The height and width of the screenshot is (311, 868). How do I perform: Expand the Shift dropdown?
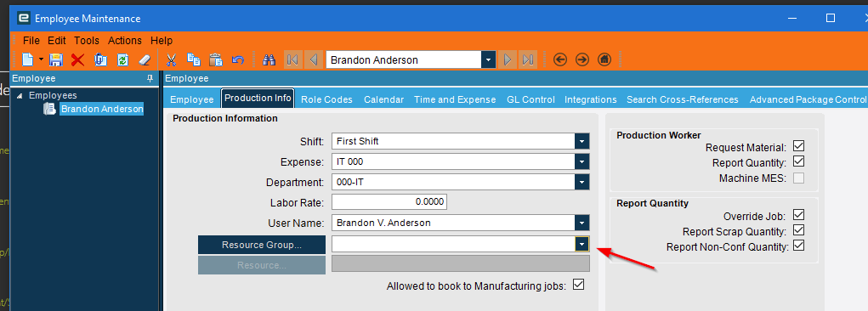pyautogui.click(x=582, y=141)
